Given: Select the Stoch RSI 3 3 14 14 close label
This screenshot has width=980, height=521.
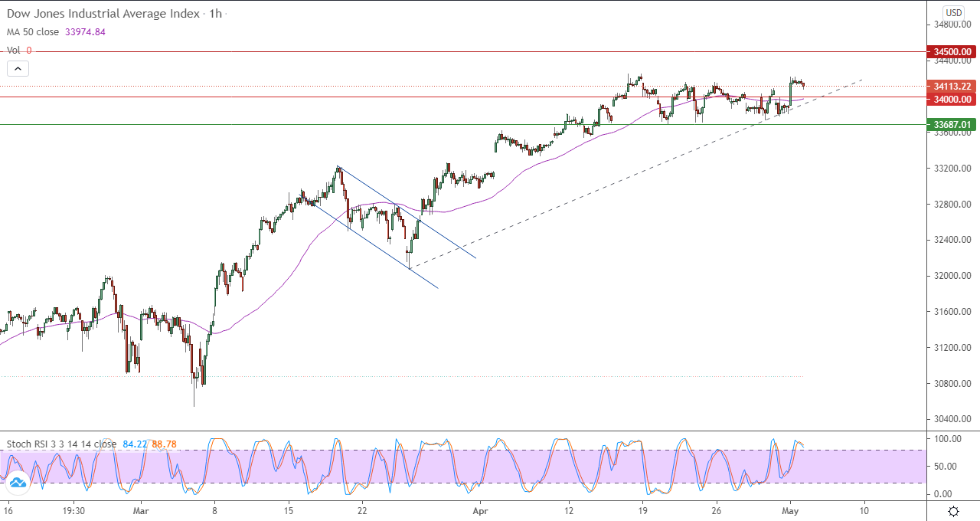Looking at the screenshot, I should (x=62, y=444).
